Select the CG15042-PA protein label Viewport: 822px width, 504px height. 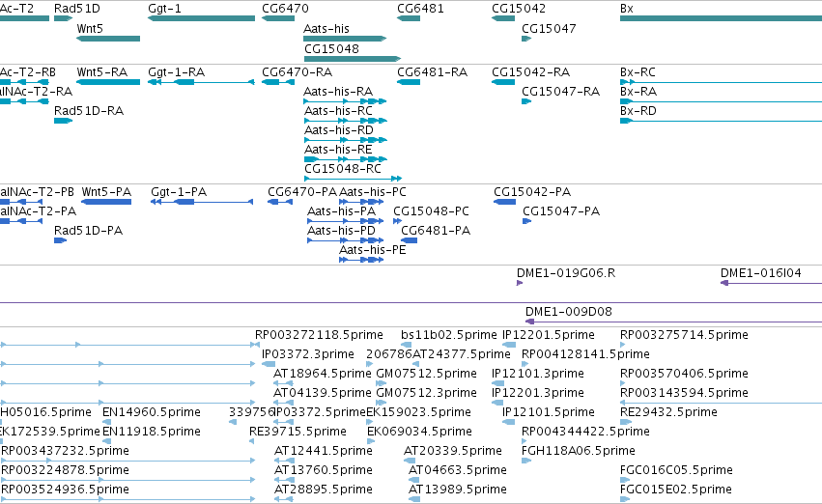532,192
